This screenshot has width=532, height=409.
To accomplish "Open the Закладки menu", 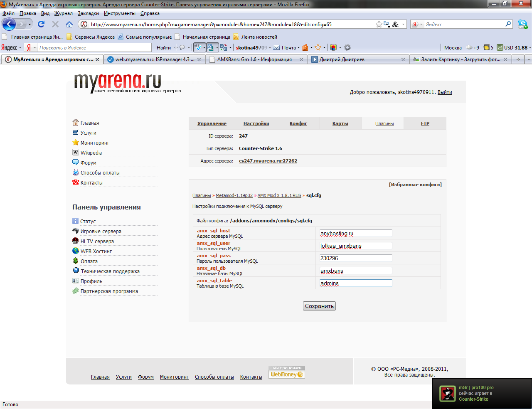I will pyautogui.click(x=88, y=13).
